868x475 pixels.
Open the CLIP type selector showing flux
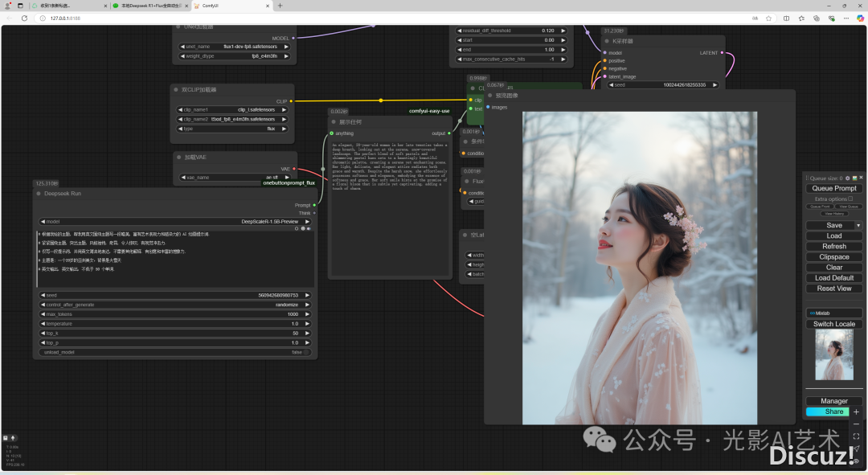click(x=232, y=129)
